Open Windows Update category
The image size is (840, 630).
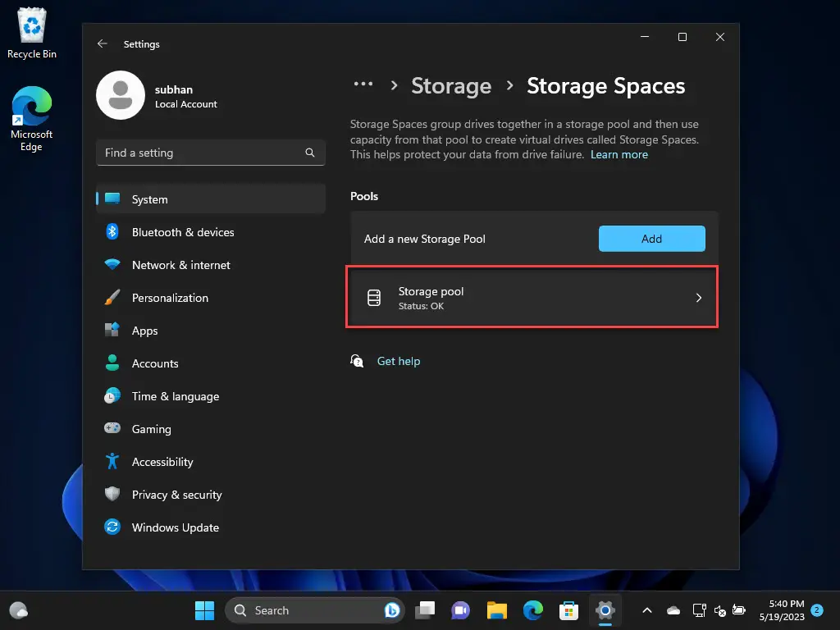click(x=211, y=527)
